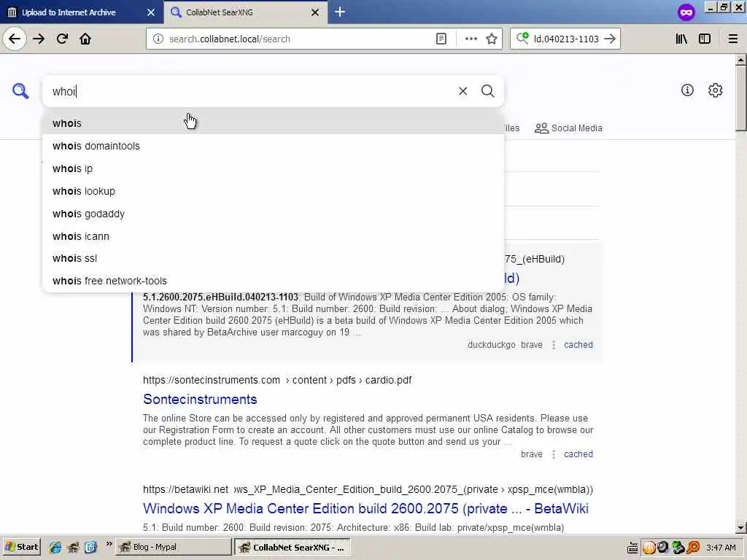Click the vertical scrollbar thumb
This screenshot has width=747, height=560.
[x=741, y=98]
